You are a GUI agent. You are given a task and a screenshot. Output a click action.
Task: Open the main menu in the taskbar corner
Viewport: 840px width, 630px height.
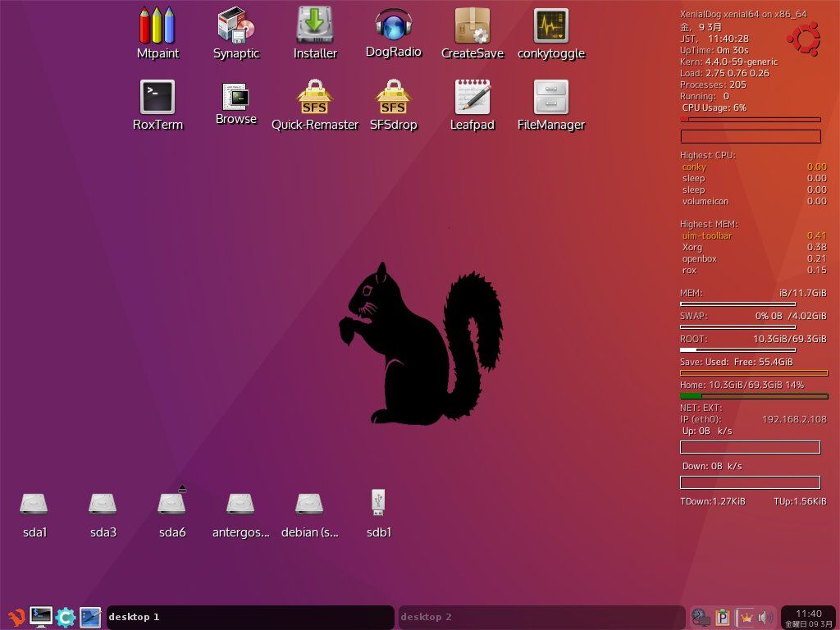[x=16, y=617]
